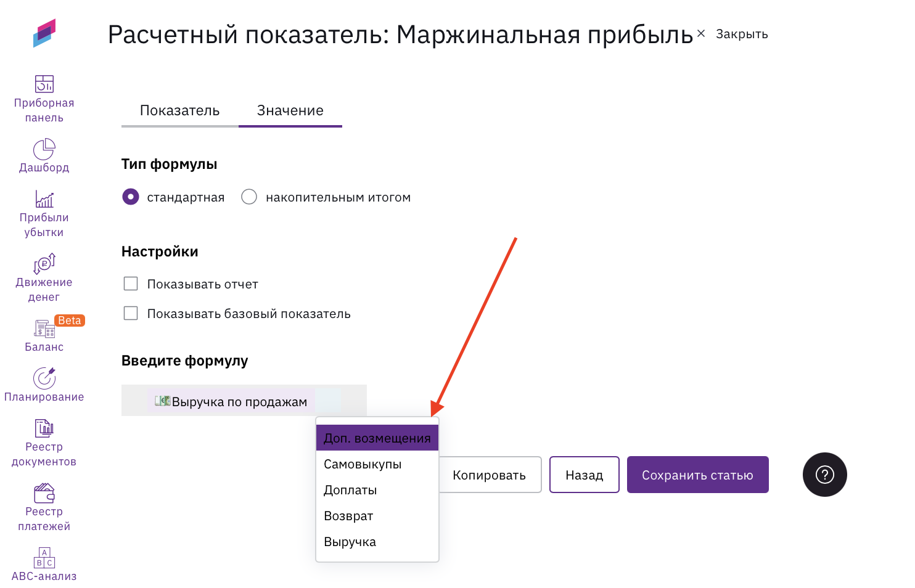Screen dimensions: 915x588
Task: Open ABC-анализ section icon
Action: [44, 558]
